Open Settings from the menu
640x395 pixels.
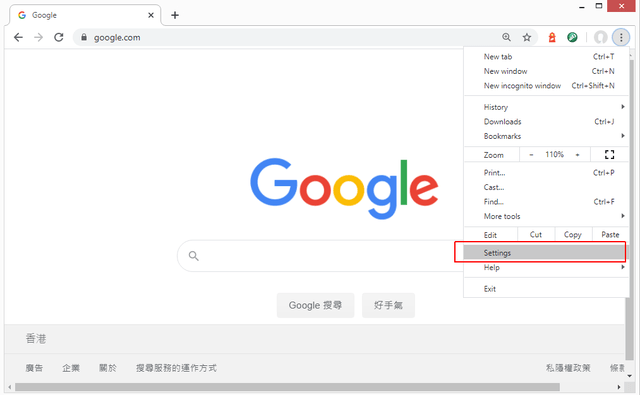(x=546, y=253)
